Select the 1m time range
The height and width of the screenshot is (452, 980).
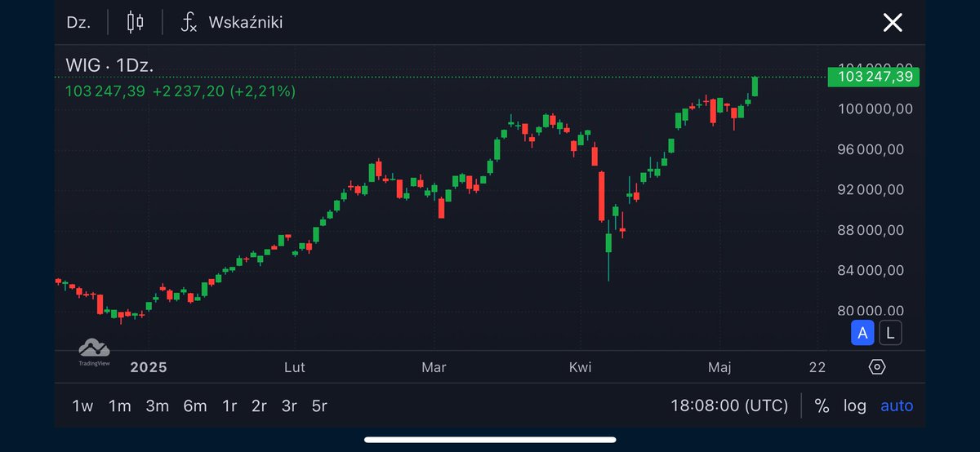[120, 405]
